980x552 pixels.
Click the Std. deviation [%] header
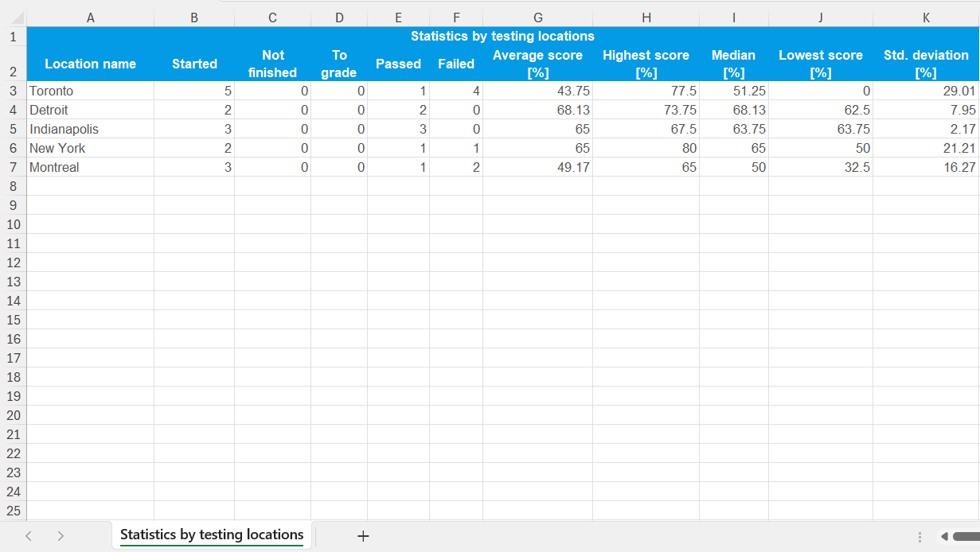coord(926,64)
